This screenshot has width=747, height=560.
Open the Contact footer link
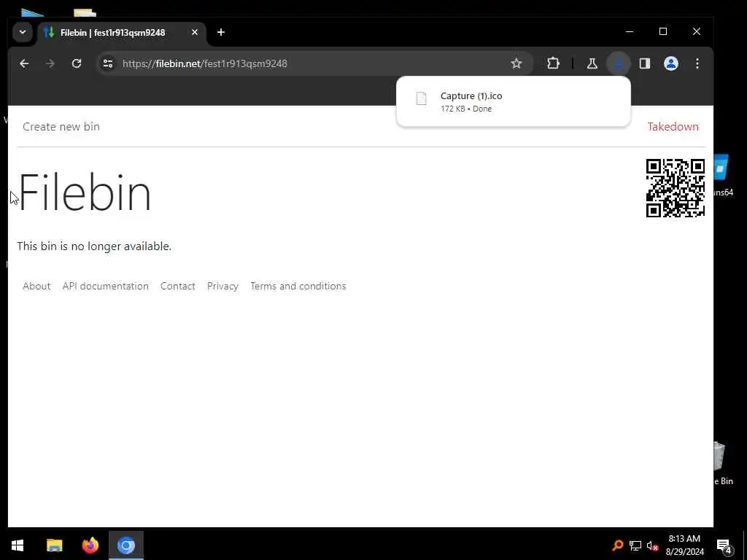click(178, 286)
